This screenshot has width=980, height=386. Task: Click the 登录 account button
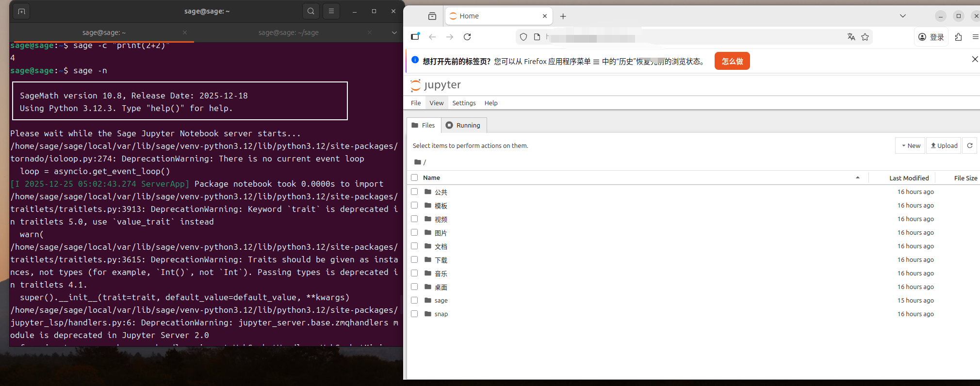point(931,37)
